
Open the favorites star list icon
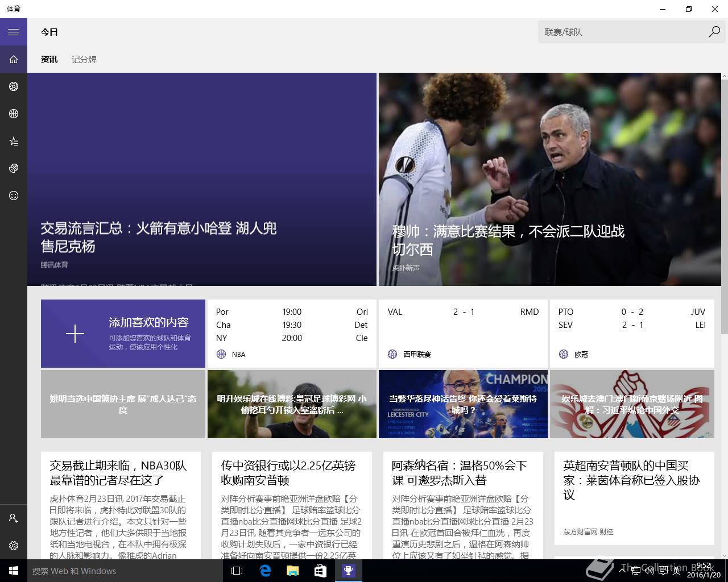(14, 141)
